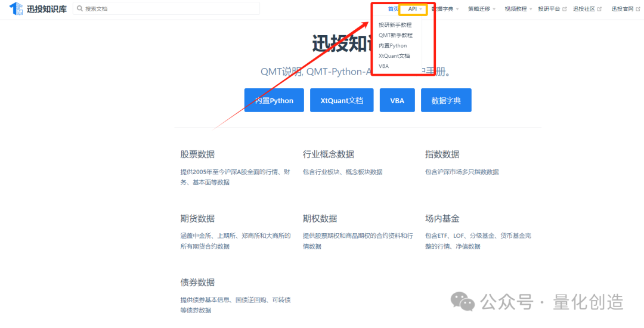Click the 包含沪深市场多只指数数据 description
The image size is (644, 328).
462,172
